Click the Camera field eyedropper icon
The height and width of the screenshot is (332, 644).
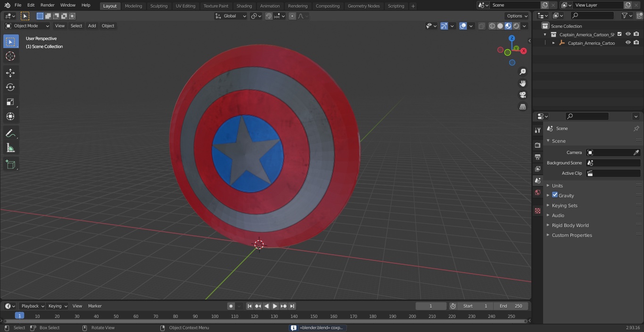click(636, 153)
